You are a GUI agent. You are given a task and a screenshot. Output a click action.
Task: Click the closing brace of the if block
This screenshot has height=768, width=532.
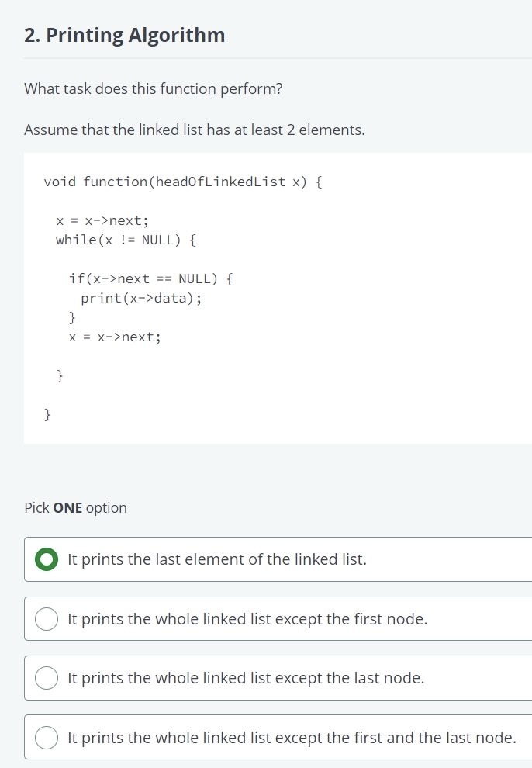[72, 317]
